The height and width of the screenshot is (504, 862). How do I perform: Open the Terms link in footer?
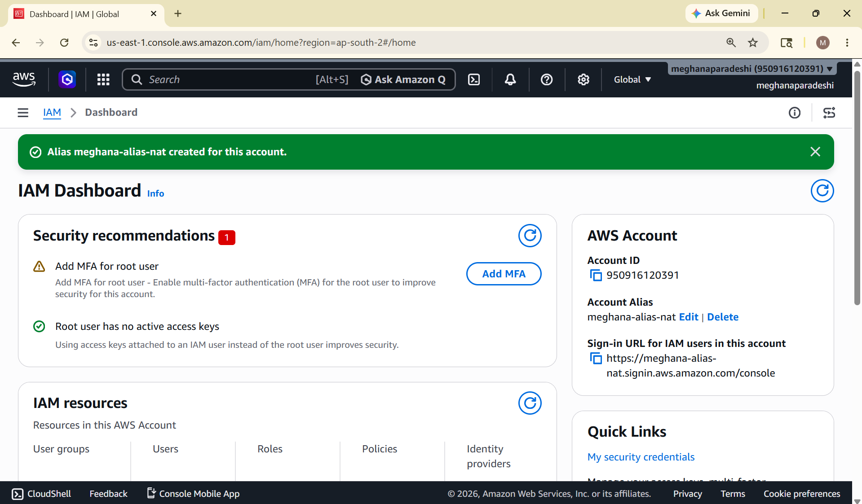733,494
